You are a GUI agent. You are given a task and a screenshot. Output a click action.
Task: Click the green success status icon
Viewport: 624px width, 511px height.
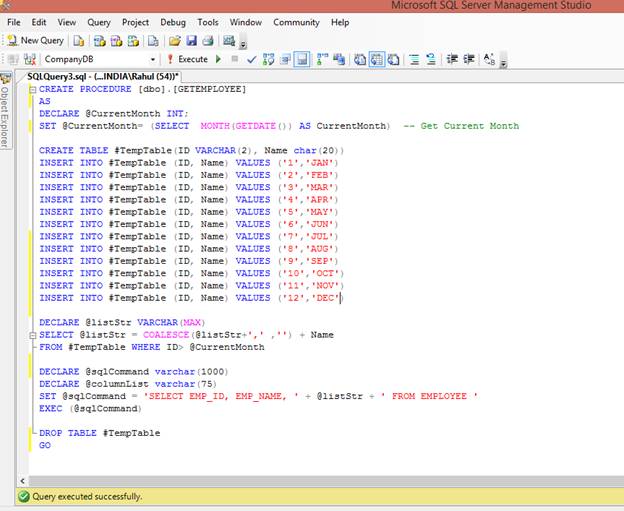coord(24,497)
